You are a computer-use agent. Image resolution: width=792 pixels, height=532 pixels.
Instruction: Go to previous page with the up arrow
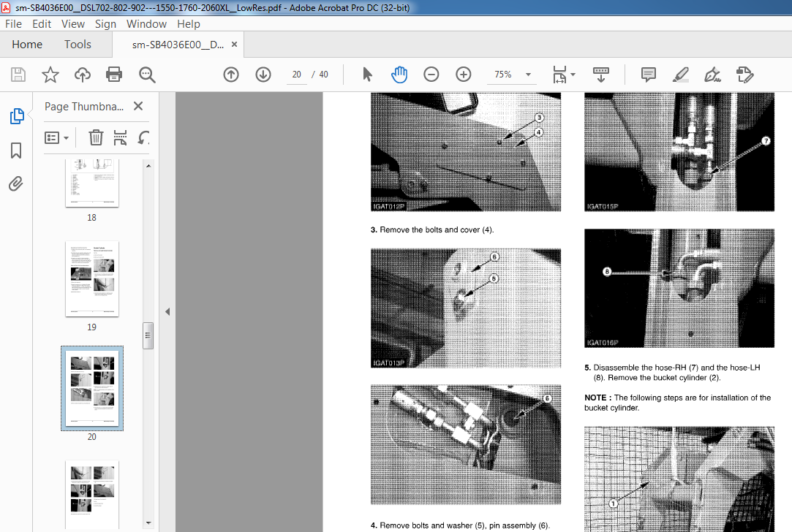(x=231, y=75)
